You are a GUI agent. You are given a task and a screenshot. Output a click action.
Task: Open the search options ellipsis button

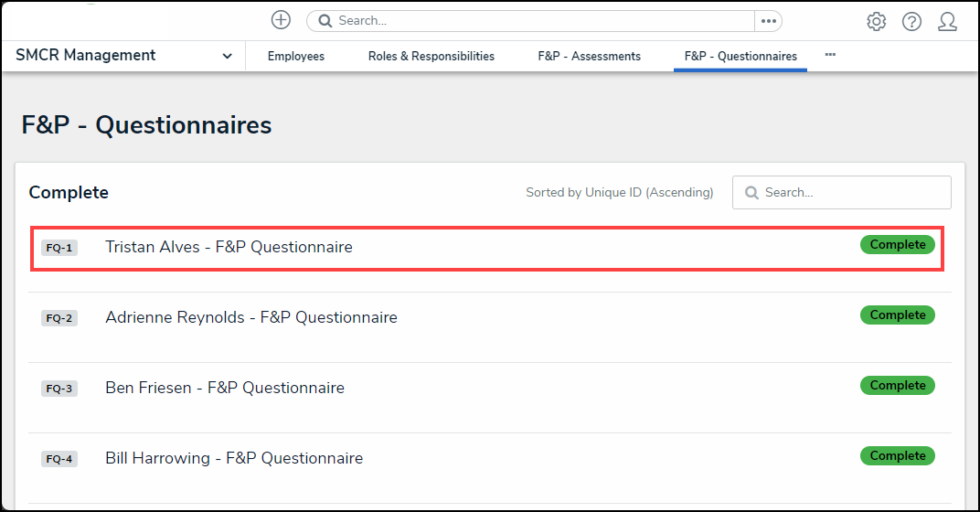[x=769, y=21]
